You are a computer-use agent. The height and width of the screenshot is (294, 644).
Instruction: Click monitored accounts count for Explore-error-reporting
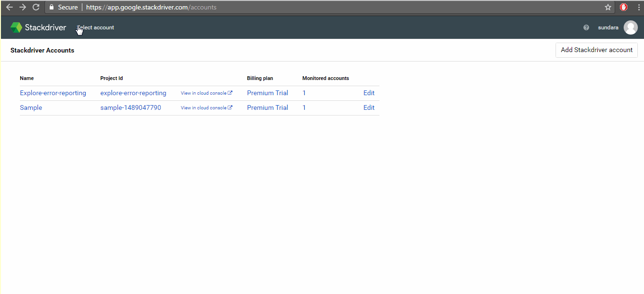[x=304, y=93]
